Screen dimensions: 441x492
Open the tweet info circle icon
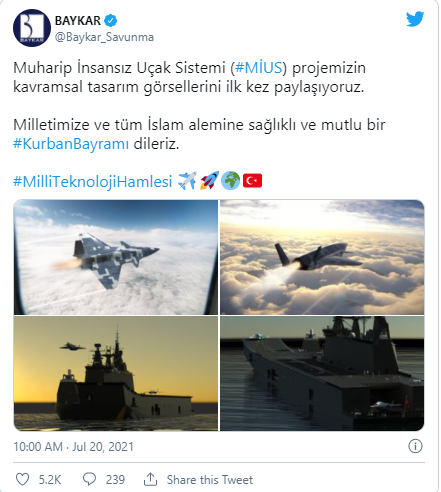pyautogui.click(x=415, y=446)
